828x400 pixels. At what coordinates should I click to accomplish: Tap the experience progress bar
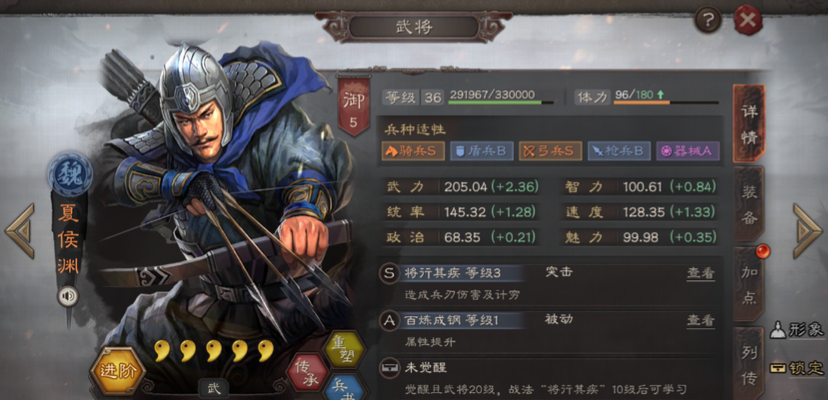coord(501,102)
